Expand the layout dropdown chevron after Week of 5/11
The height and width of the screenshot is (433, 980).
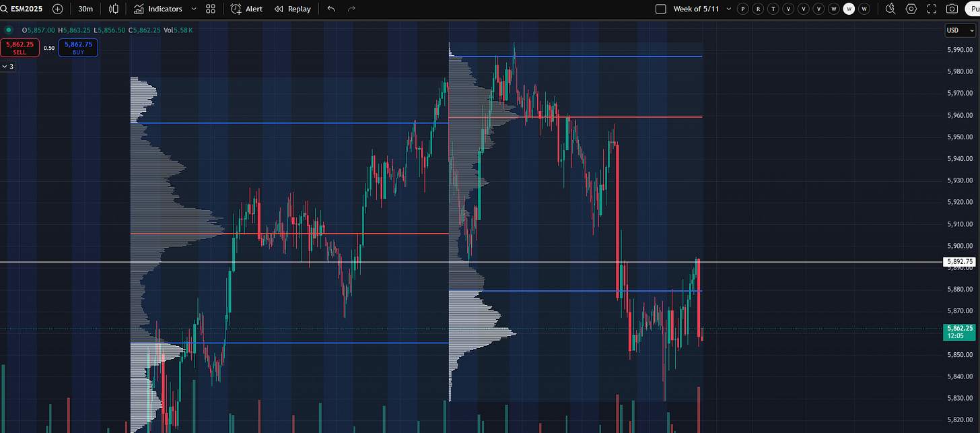tap(728, 9)
